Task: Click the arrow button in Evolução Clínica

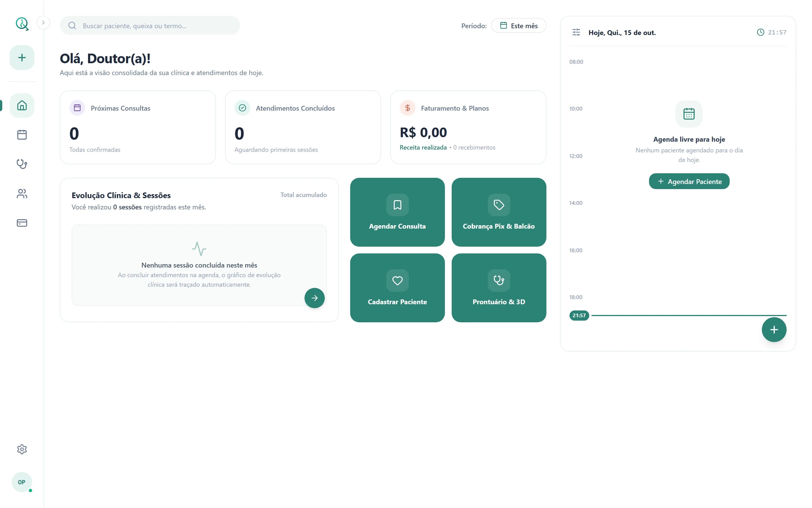Action: point(314,298)
